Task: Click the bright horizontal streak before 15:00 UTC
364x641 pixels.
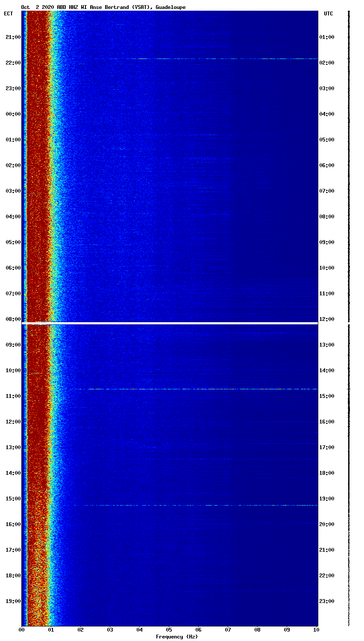Action: [197, 389]
